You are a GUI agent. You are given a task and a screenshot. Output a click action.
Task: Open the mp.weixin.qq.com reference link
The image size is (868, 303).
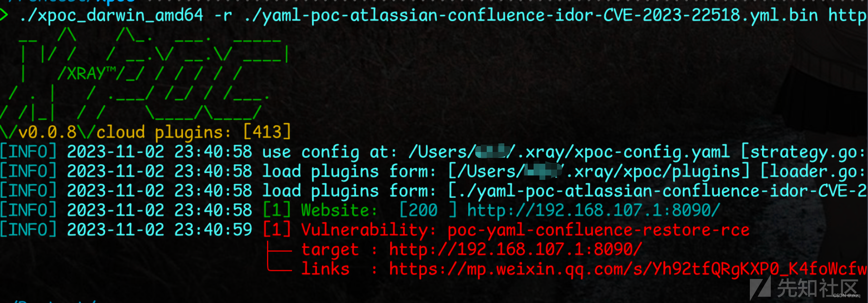628,269
